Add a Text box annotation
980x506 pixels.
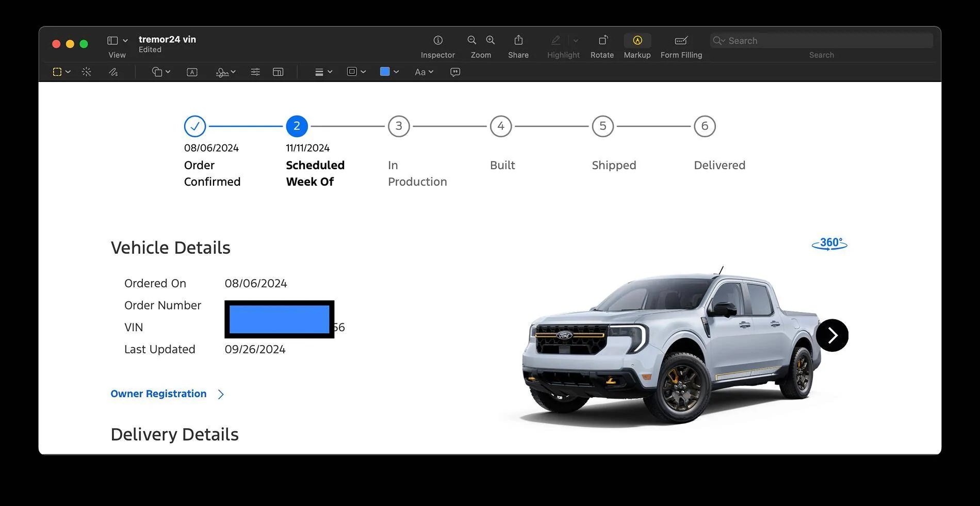(192, 72)
